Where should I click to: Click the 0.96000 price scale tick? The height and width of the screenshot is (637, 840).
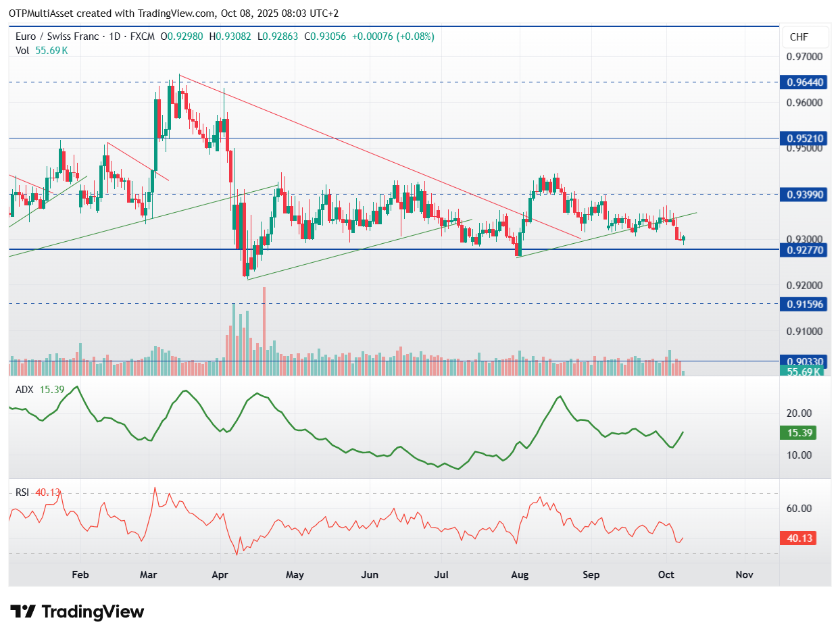pos(805,103)
